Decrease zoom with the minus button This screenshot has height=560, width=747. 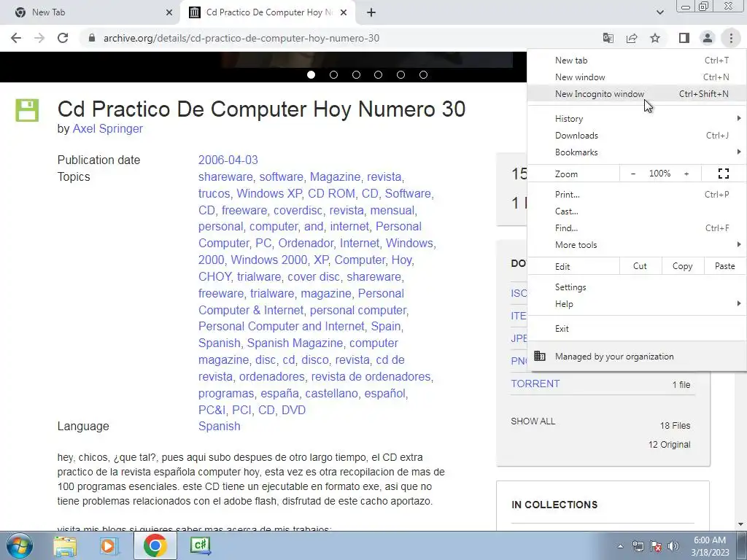pos(633,174)
